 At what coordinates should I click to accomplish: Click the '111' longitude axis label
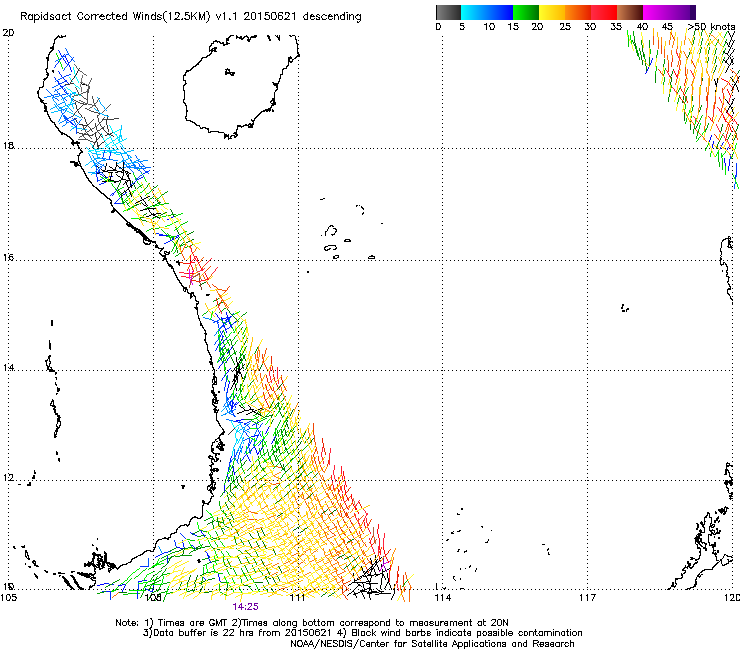(x=298, y=598)
